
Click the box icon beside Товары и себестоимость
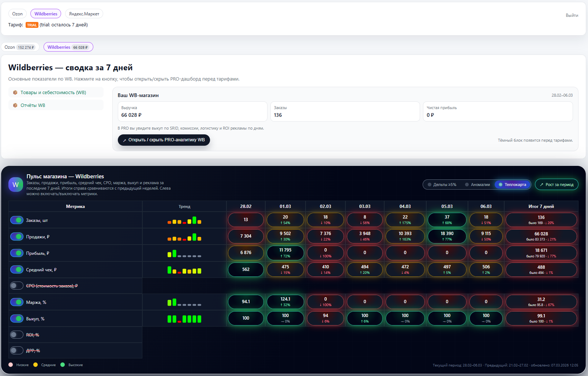coord(15,93)
